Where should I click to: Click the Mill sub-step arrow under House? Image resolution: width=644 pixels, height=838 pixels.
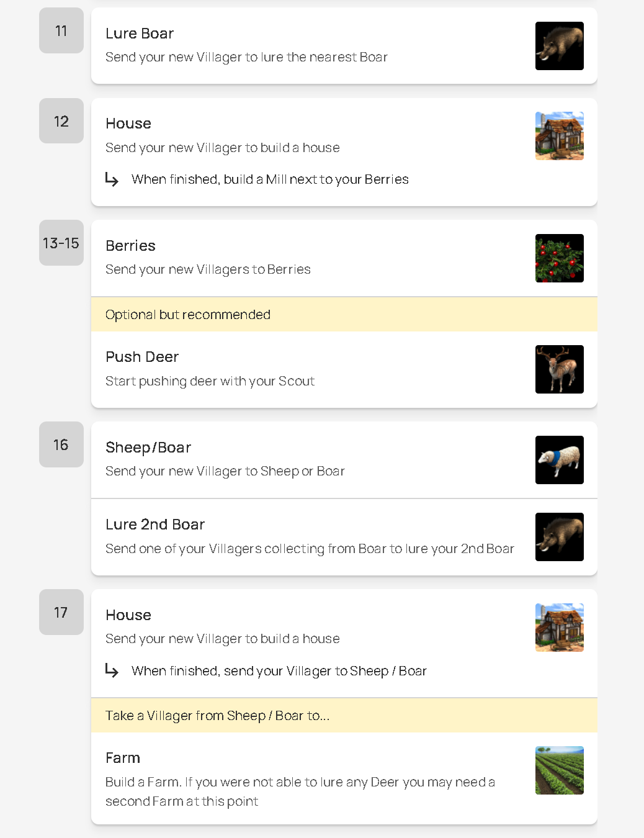click(112, 179)
